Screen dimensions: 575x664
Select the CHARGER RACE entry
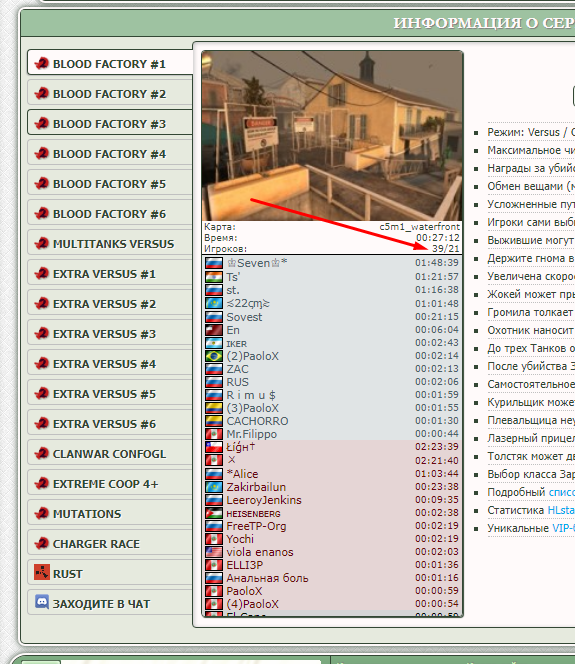111,543
